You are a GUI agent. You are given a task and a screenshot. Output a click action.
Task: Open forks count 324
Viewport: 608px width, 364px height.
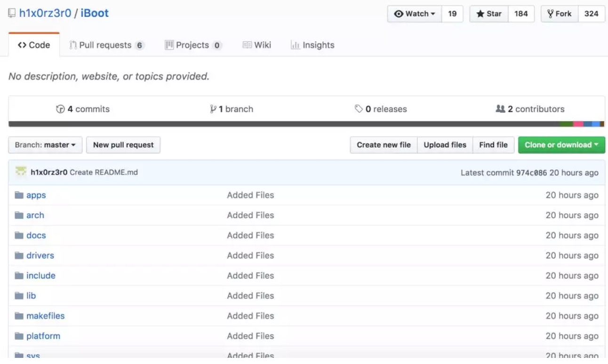point(591,14)
